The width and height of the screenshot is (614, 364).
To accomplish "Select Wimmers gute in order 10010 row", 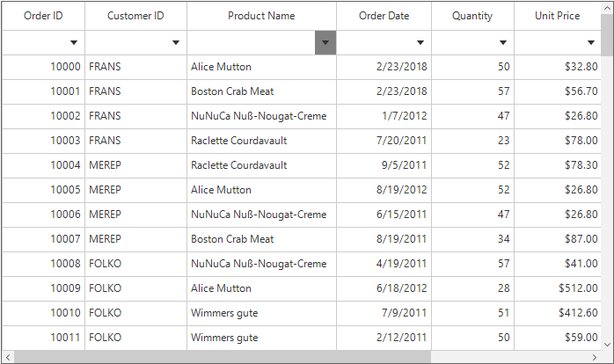I will 261,314.
